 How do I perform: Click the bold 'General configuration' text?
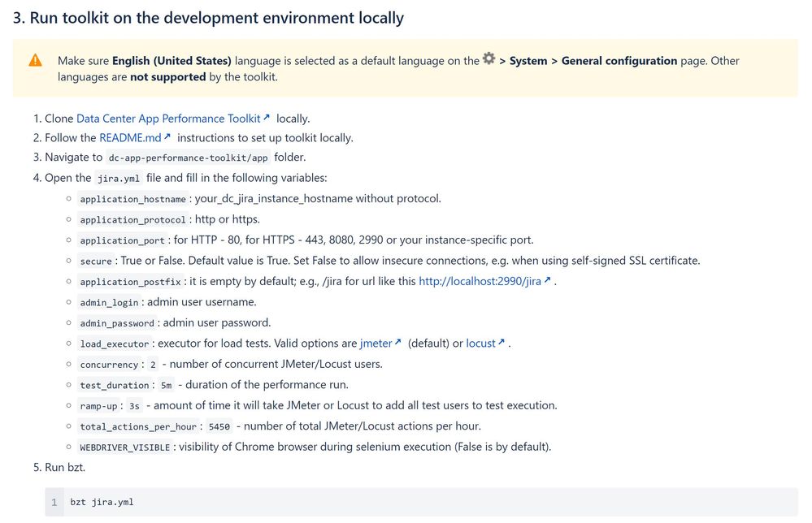click(619, 61)
